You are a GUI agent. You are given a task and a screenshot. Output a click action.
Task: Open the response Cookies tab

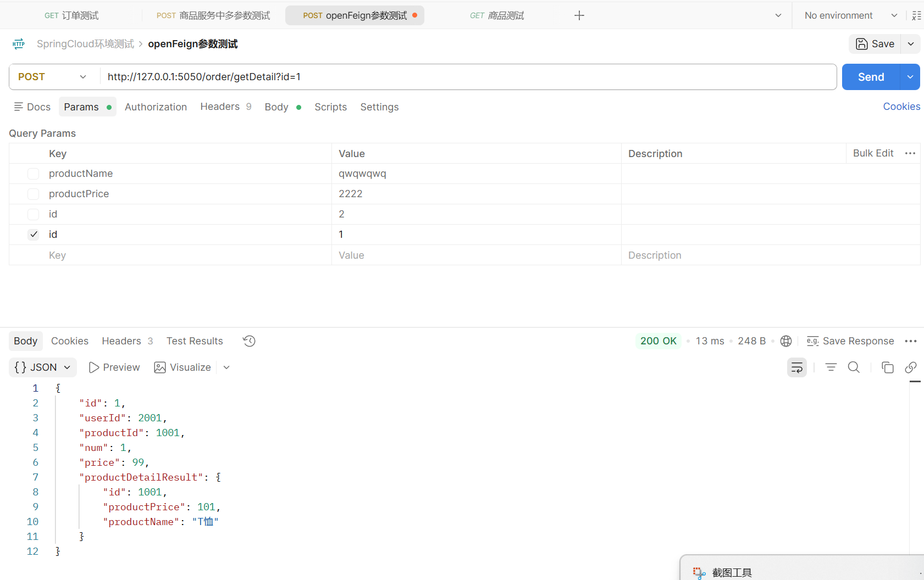70,341
